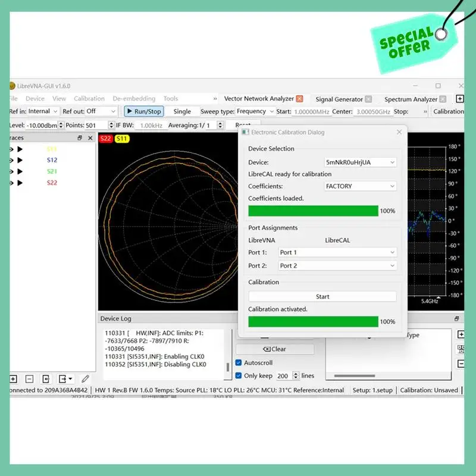Viewport: 476px width, 476px height.
Task: Uncheck the Autoscroll checkbox
Action: point(239,362)
